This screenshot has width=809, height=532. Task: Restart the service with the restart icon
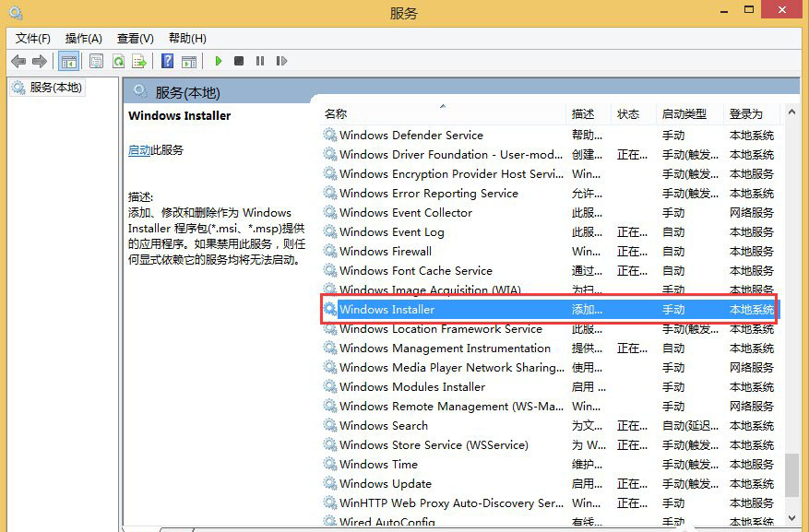click(x=281, y=62)
